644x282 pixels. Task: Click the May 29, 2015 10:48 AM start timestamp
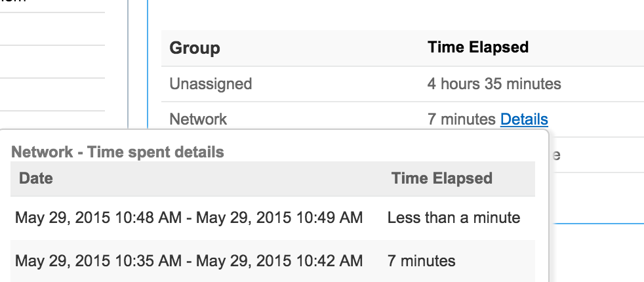[98, 218]
